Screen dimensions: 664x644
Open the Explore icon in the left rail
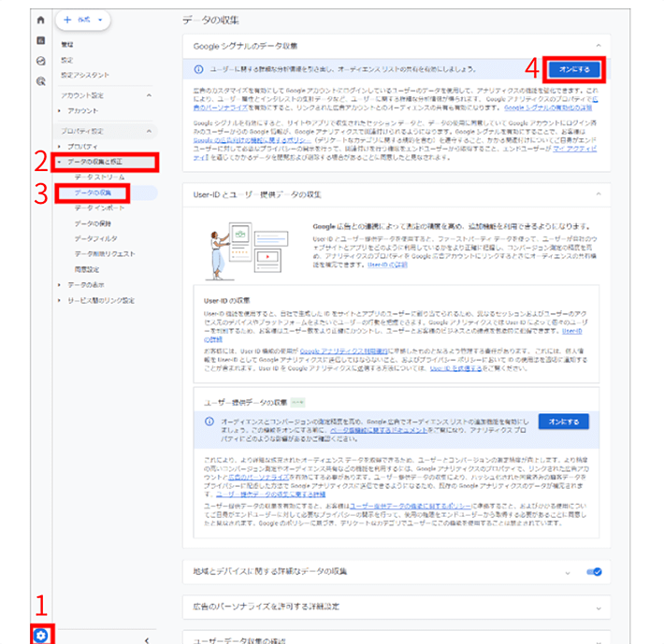[x=40, y=61]
